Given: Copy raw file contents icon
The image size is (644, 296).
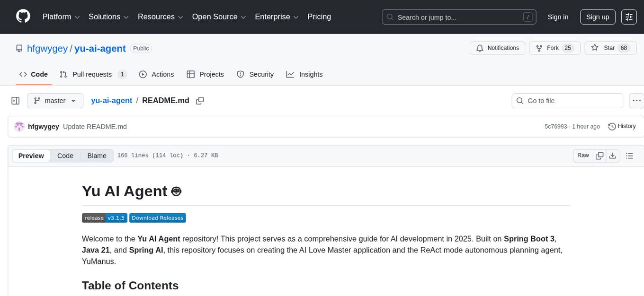Looking at the screenshot, I should click(599, 156).
